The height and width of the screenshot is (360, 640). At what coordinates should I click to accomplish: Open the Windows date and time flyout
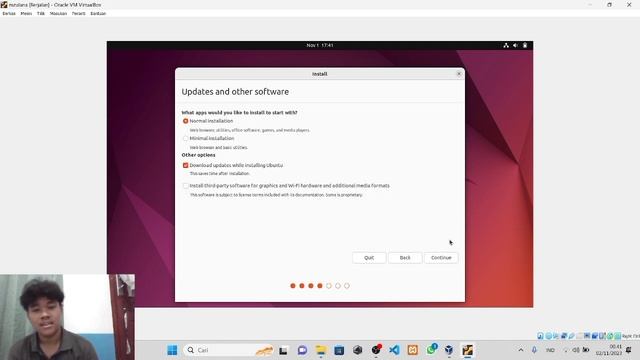pos(609,350)
